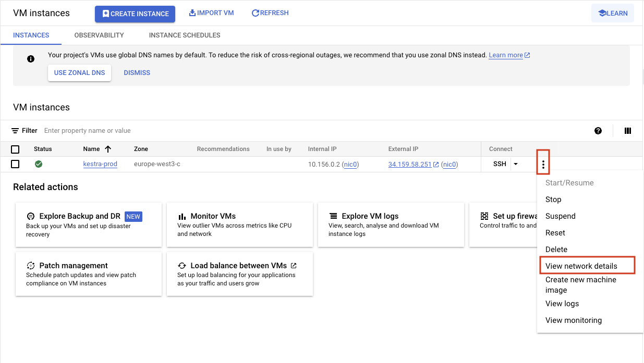This screenshot has width=644, height=363.
Task: Click the Patch management icon
Action: click(30, 266)
